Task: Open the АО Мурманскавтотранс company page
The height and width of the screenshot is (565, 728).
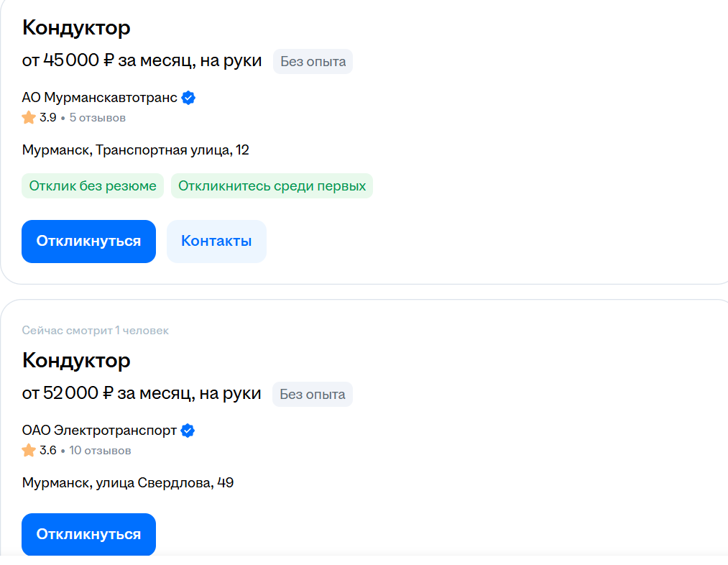Action: tap(99, 98)
